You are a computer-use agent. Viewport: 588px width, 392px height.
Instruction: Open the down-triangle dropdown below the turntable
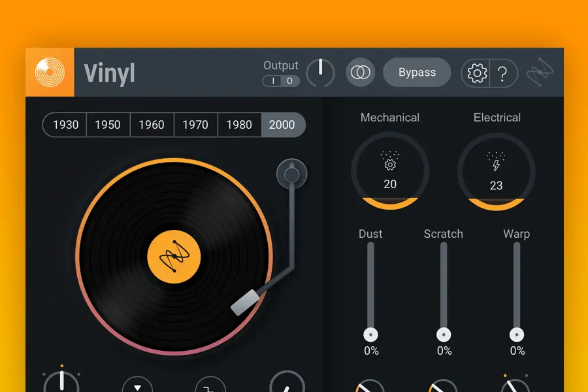137,385
